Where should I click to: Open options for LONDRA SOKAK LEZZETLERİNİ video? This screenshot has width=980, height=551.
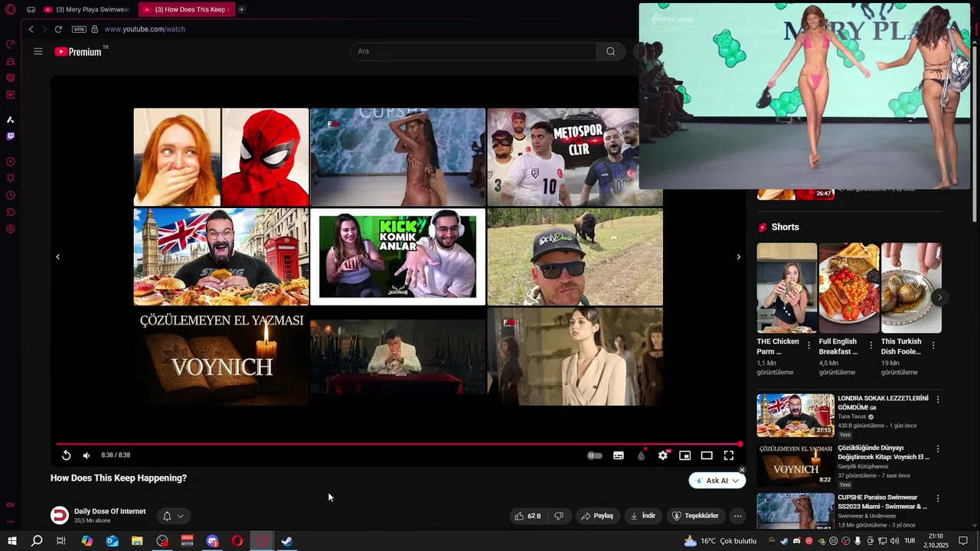coord(938,399)
